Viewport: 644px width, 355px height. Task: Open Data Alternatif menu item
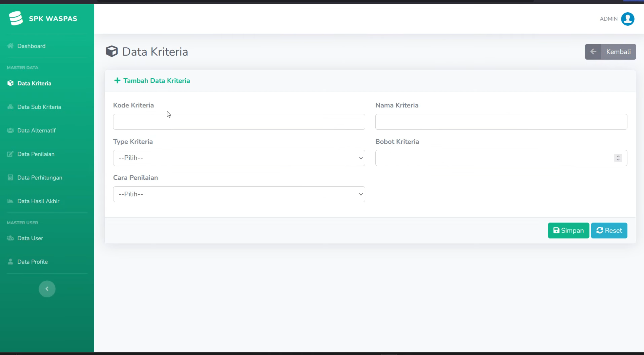click(36, 130)
